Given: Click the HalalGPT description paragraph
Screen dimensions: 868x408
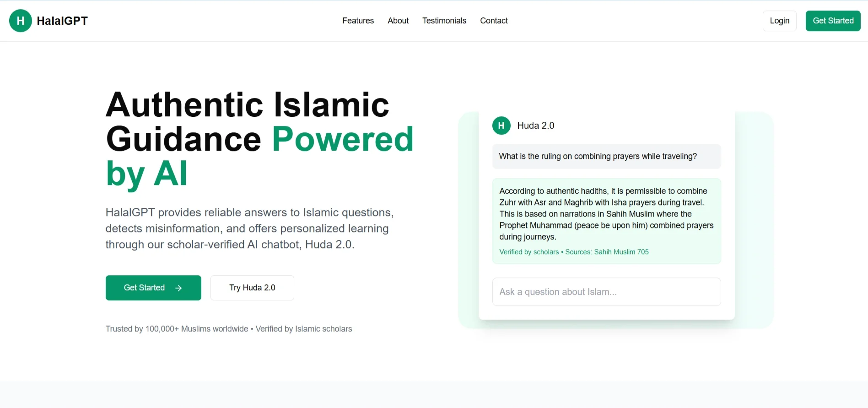Looking at the screenshot, I should click(249, 228).
